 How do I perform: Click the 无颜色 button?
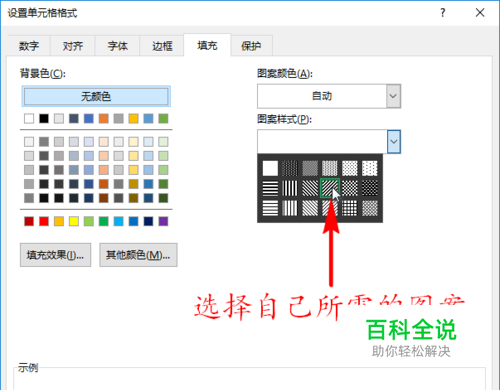click(x=96, y=96)
